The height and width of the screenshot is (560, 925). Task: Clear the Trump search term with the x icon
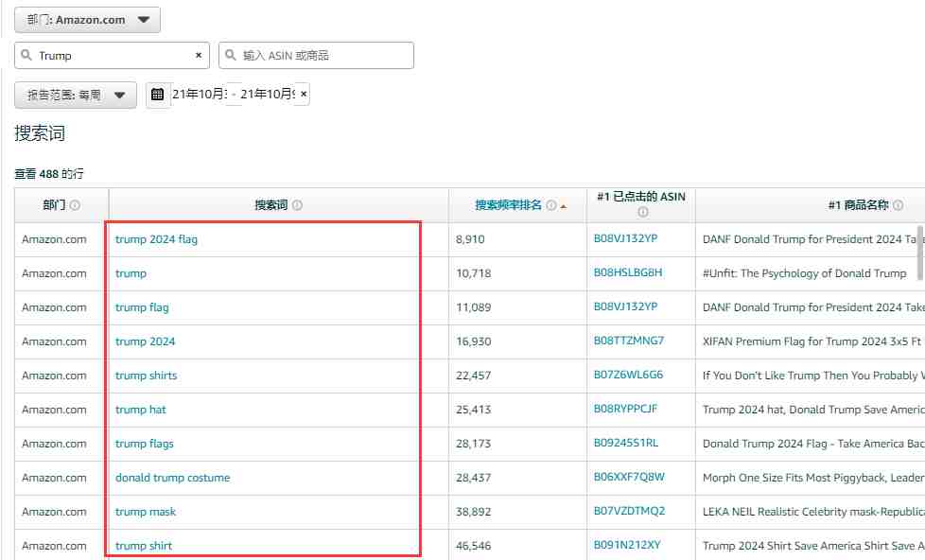click(x=199, y=55)
